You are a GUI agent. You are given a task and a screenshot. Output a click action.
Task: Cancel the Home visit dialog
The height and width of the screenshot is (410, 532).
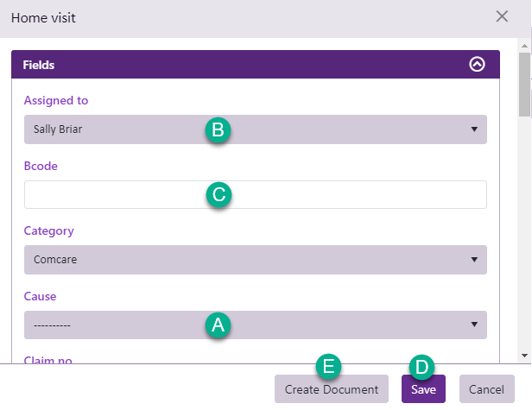tap(487, 389)
